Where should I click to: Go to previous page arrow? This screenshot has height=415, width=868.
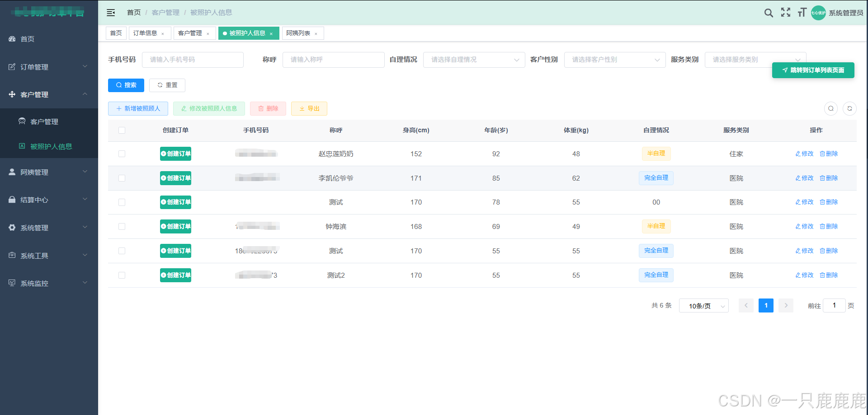[746, 306]
